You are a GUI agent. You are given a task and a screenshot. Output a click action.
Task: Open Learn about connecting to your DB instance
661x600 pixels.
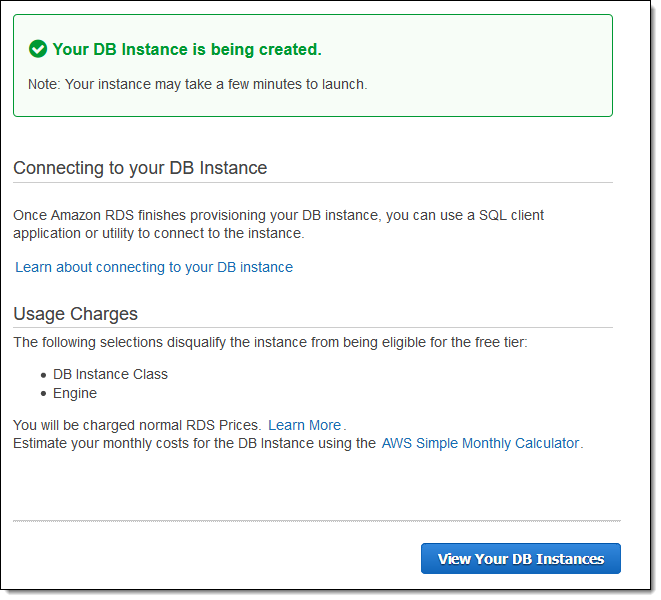(154, 267)
